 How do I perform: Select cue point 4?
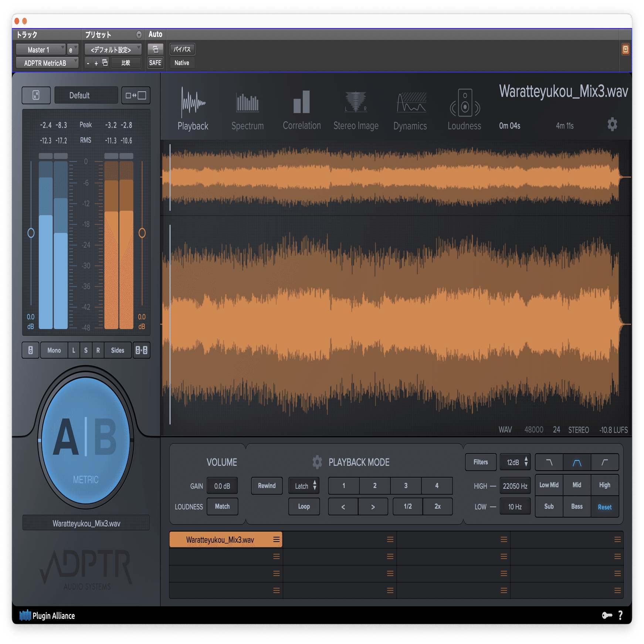pos(437,486)
